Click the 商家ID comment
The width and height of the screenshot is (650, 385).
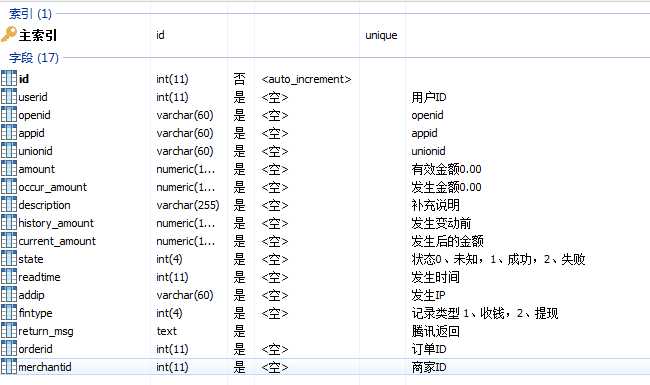click(x=429, y=367)
